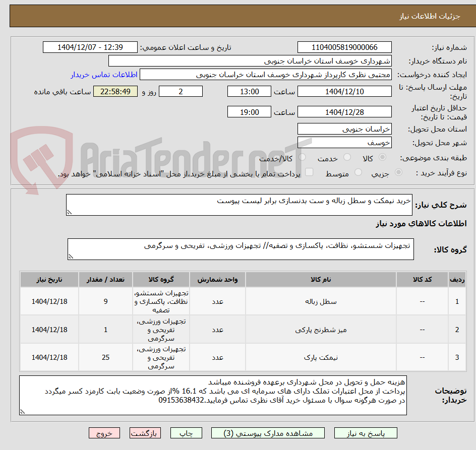This screenshot has height=450, width=476.
Task: Click the واحد شمارش column header
Action: [217, 280]
